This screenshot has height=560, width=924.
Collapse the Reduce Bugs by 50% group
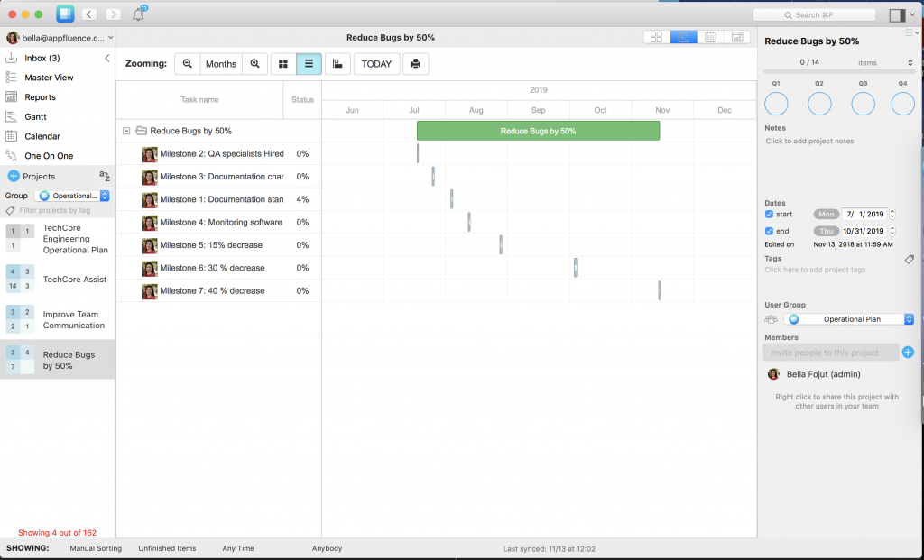pyautogui.click(x=126, y=130)
